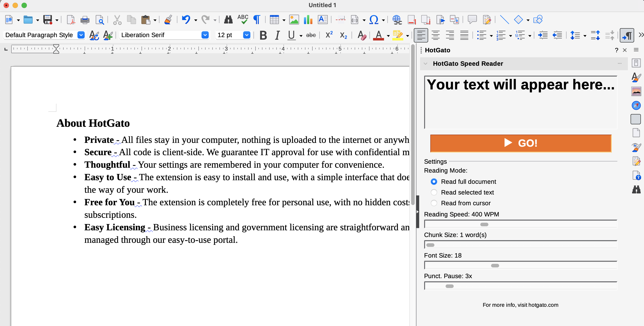Select the Line drawing tool

[504, 19]
